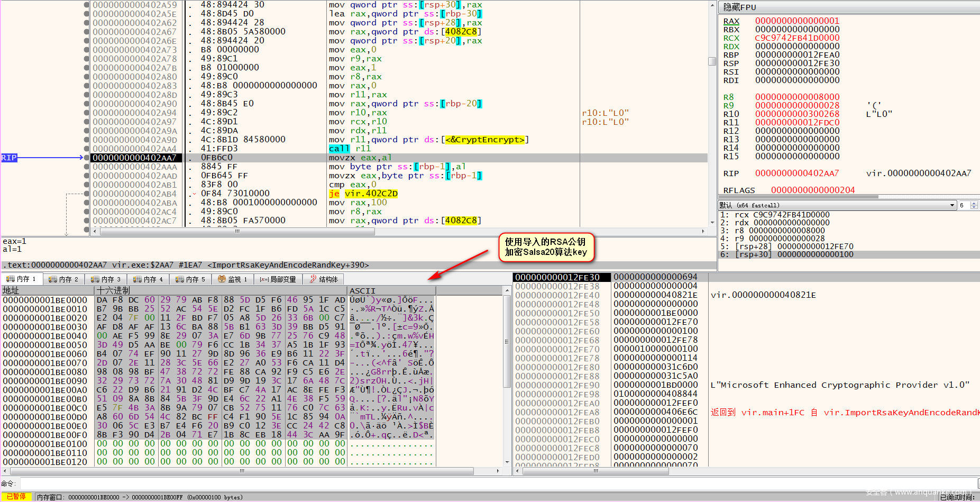The width and height of the screenshot is (980, 502).
Task: Toggle breakpoint dot beside the call r11 line
Action: point(86,149)
